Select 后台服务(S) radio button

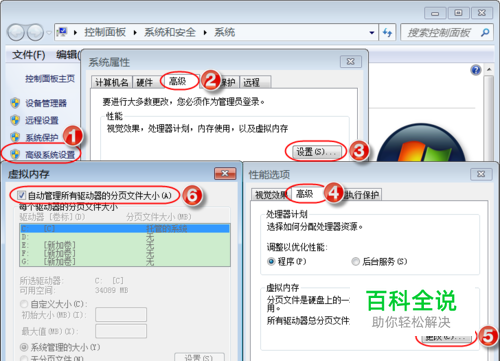pos(355,262)
